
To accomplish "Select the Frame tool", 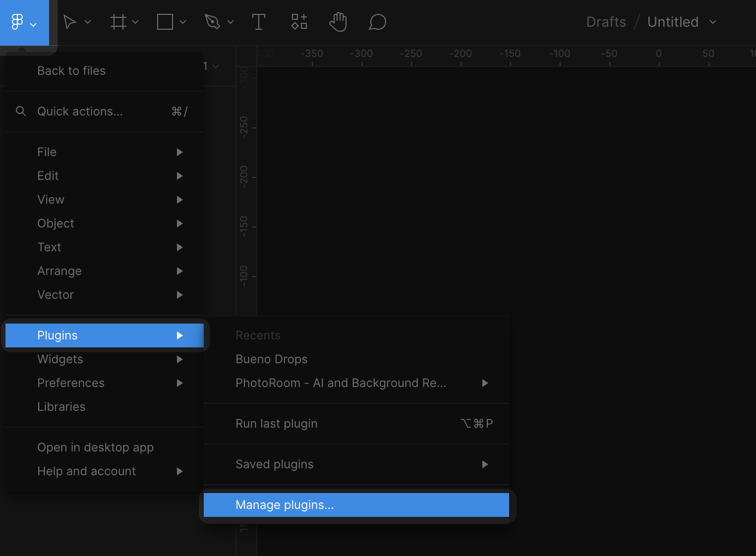I will (x=118, y=22).
